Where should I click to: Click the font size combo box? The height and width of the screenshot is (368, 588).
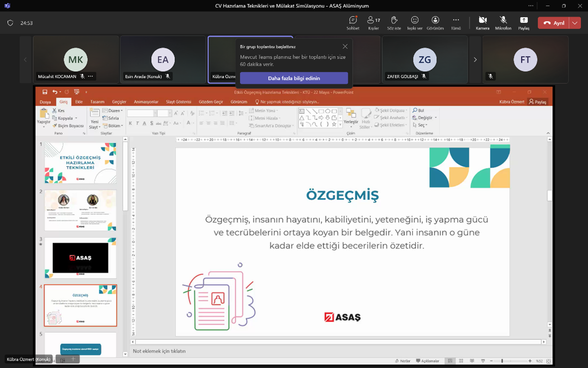[164, 113]
